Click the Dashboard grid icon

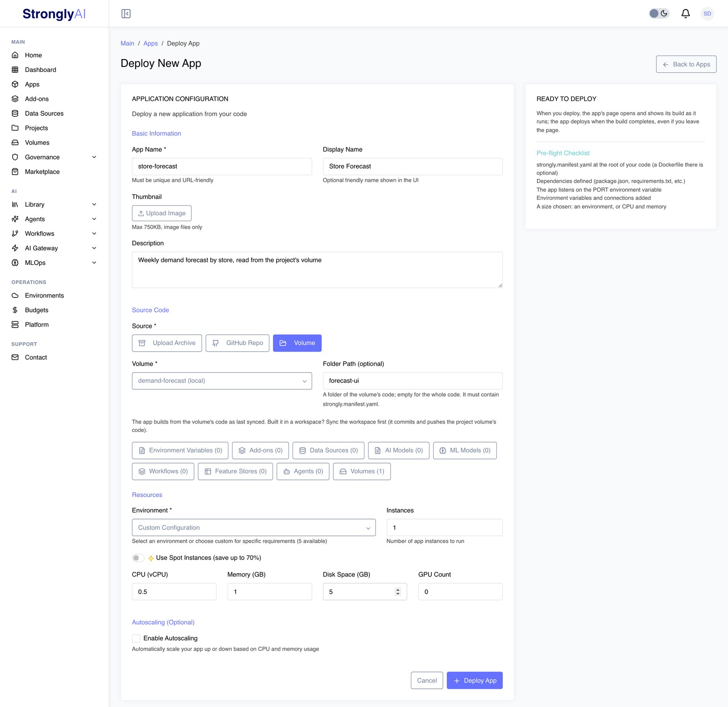(x=15, y=70)
